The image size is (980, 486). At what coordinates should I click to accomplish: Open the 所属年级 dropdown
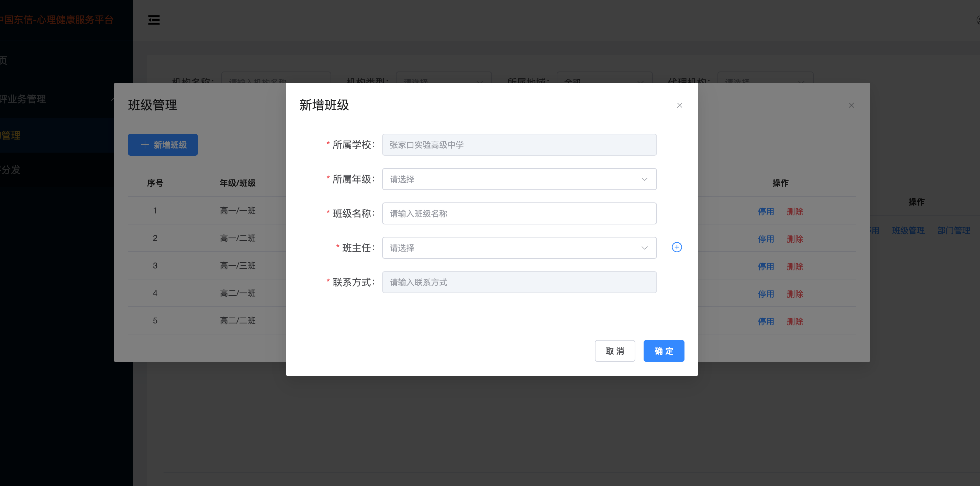[519, 179]
